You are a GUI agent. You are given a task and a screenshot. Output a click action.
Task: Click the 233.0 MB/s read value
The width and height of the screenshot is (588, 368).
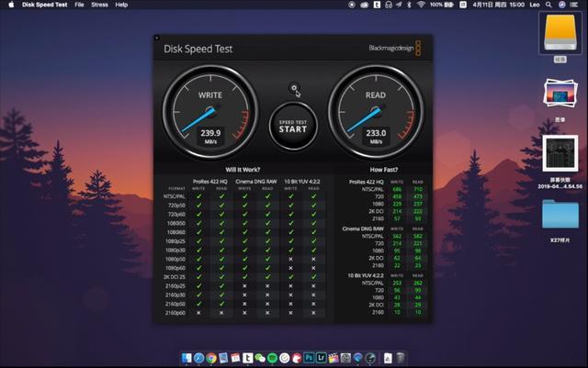pyautogui.click(x=376, y=137)
